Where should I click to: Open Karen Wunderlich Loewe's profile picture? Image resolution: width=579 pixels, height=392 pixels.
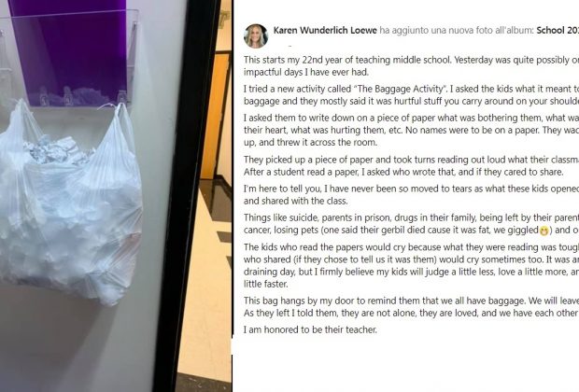click(256, 36)
